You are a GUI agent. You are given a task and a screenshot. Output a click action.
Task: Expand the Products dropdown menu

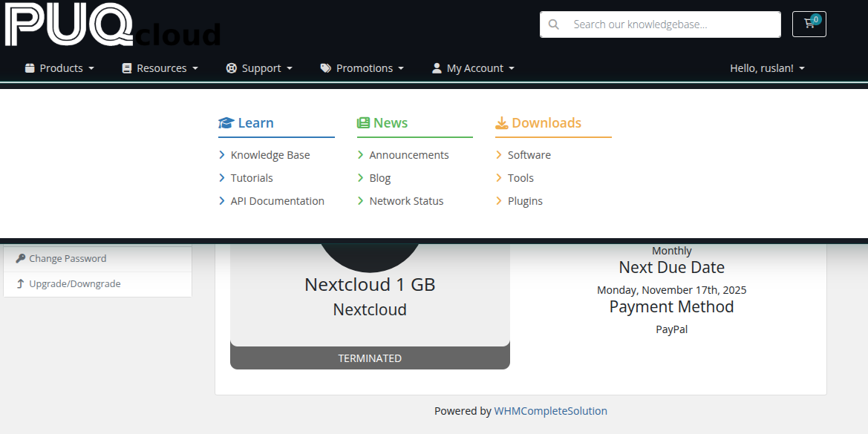pyautogui.click(x=59, y=68)
